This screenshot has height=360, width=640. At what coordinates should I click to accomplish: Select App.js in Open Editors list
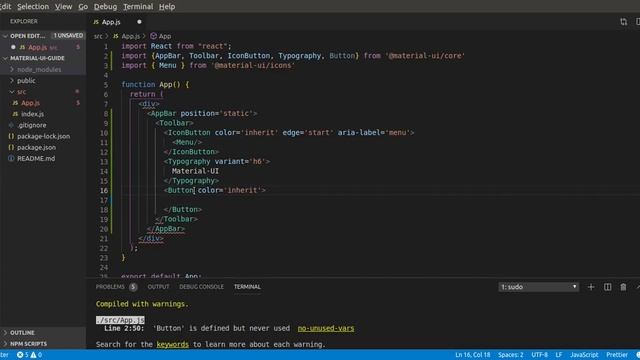(38, 47)
